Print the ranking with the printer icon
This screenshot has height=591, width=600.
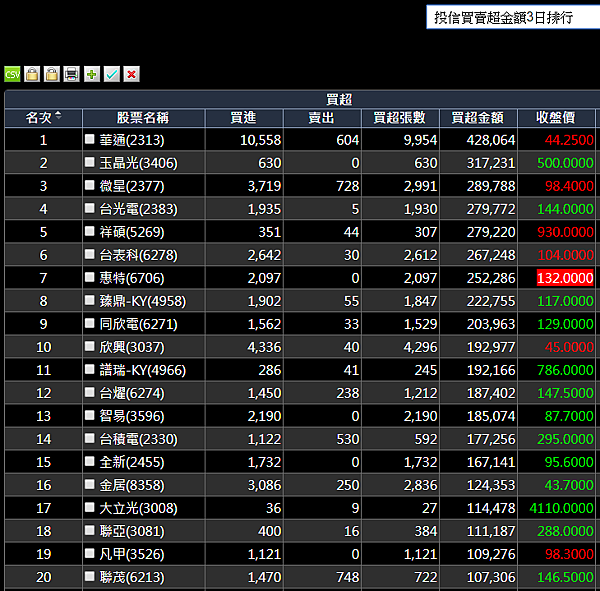pyautogui.click(x=72, y=74)
